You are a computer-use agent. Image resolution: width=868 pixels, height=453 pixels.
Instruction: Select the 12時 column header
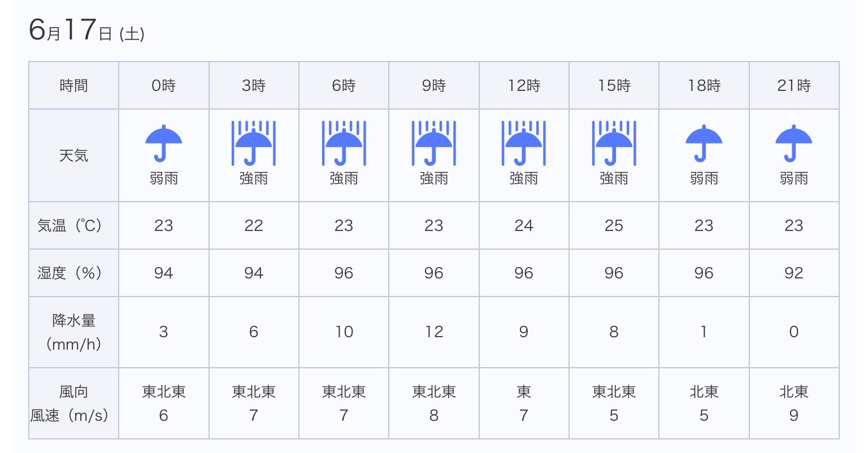[524, 86]
